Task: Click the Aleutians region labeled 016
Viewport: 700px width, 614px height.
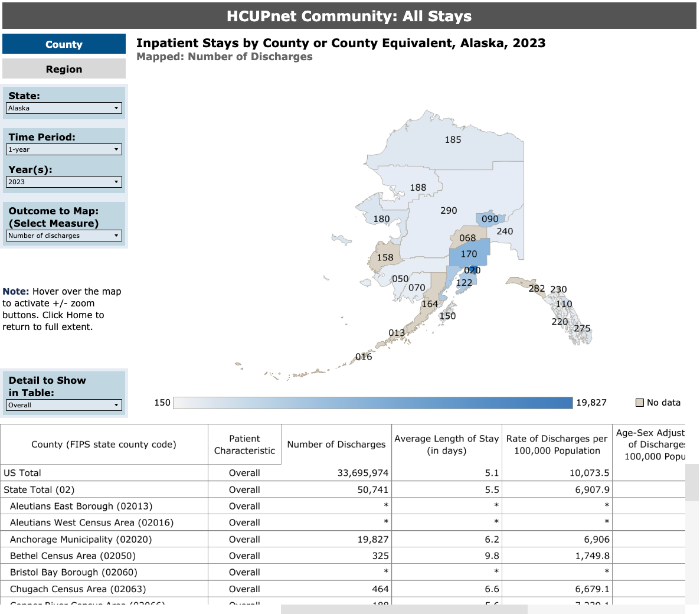Action: coord(364,357)
